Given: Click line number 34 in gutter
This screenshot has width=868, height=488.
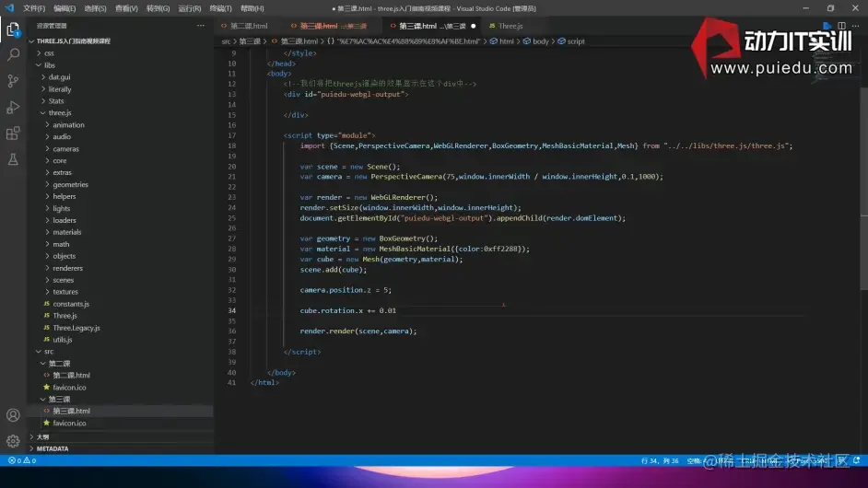Looking at the screenshot, I should click(231, 310).
